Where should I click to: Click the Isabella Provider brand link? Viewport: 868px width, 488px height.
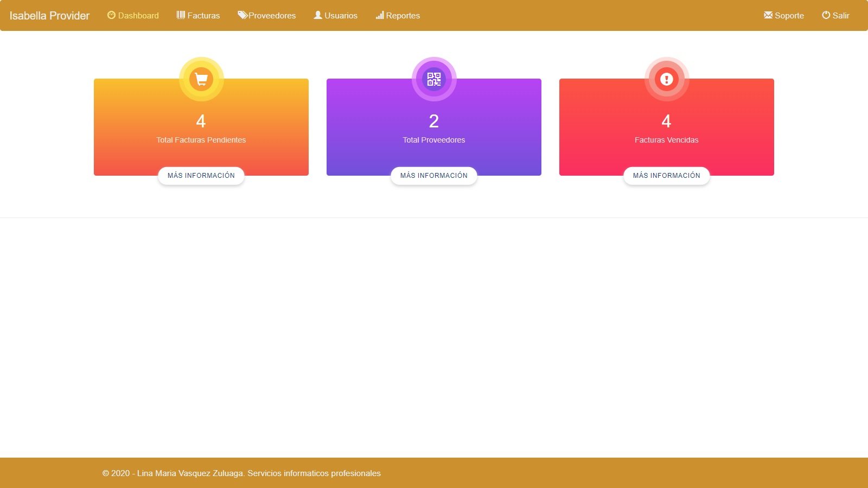(49, 16)
